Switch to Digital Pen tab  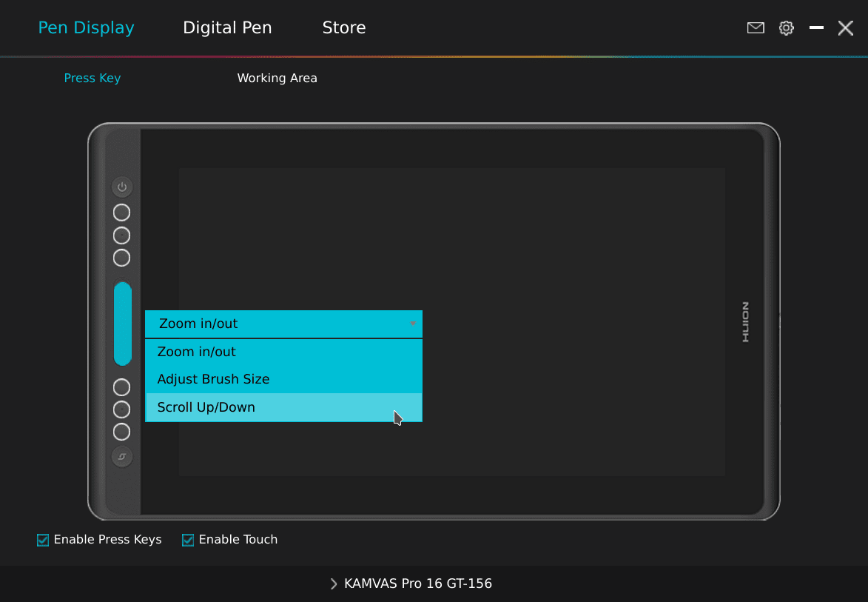coord(227,27)
